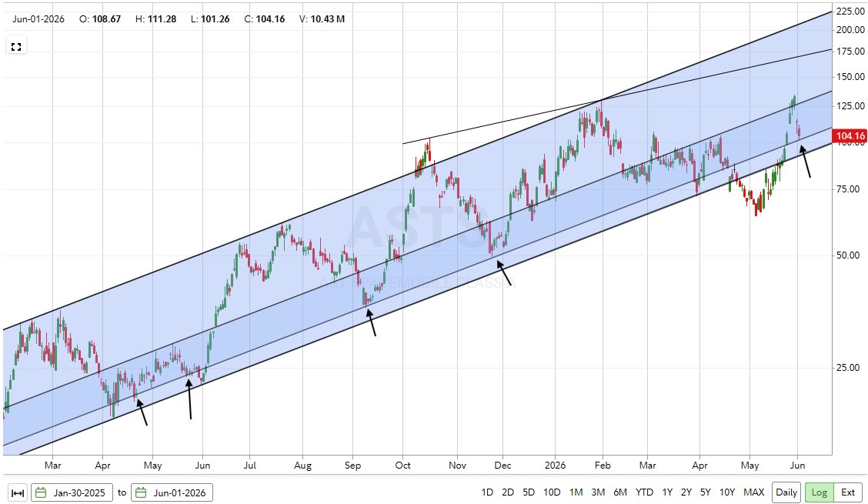Pick the 6M time range
Screen dimensions: 868x504
pos(620,492)
